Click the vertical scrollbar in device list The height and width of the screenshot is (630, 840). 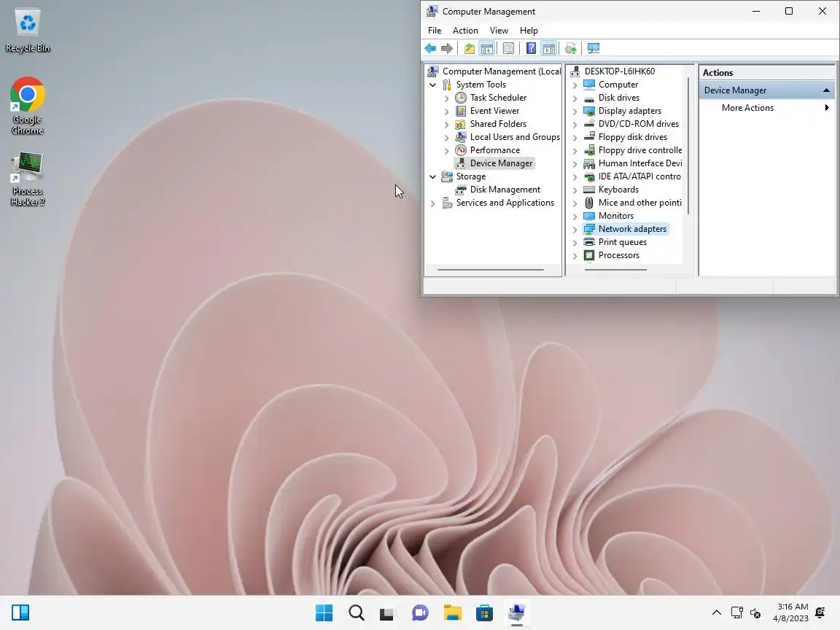(688, 144)
